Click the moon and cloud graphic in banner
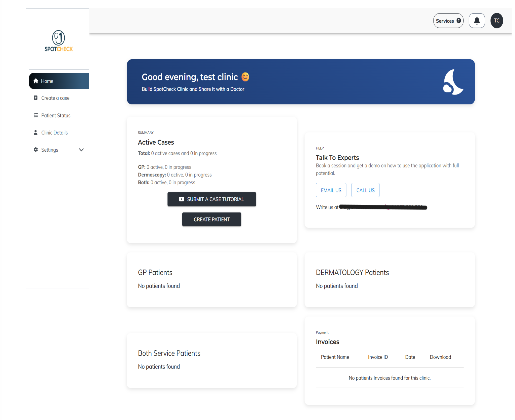 pos(453,82)
